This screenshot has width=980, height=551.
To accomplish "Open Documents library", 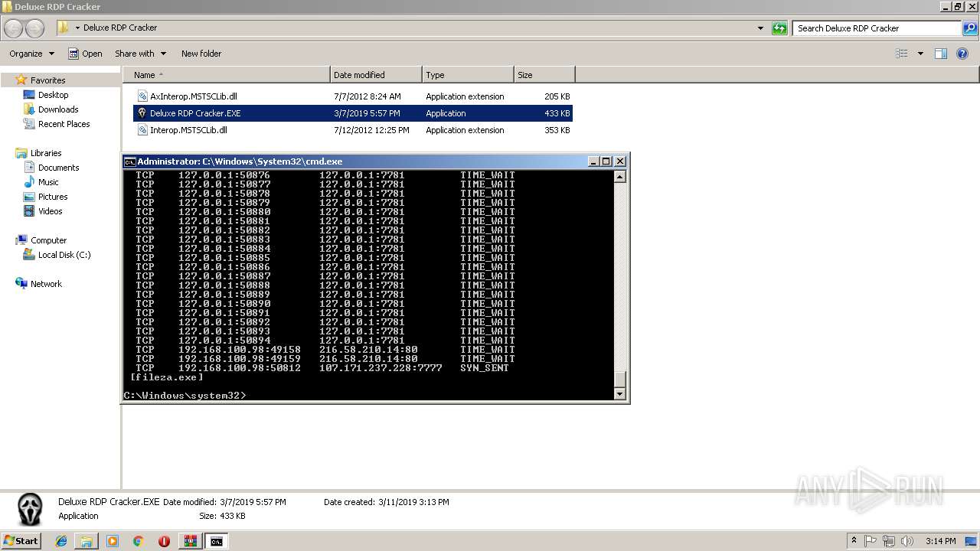I will (58, 168).
